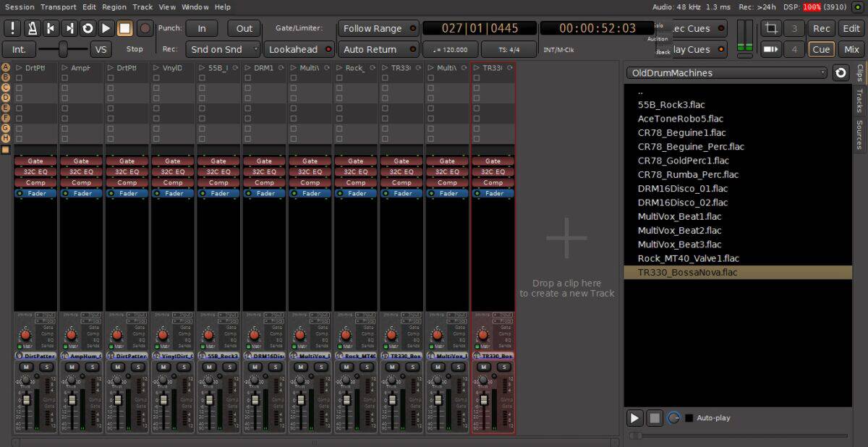Toggle the metronome click icon

pos(32,28)
